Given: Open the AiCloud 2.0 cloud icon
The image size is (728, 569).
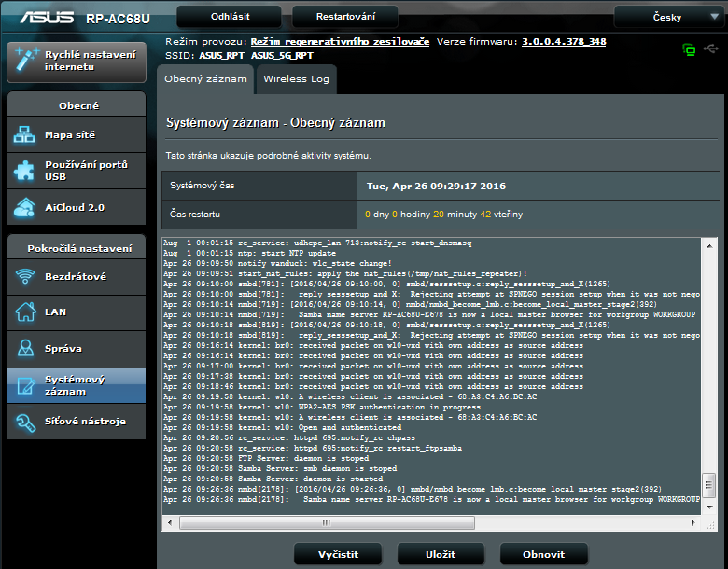Looking at the screenshot, I should click(24, 207).
